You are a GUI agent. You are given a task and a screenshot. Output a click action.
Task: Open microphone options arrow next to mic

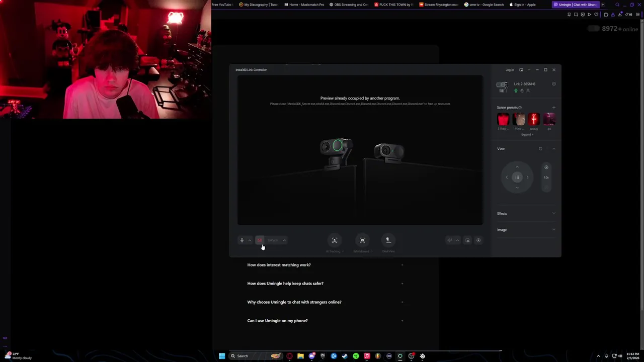coord(250,240)
